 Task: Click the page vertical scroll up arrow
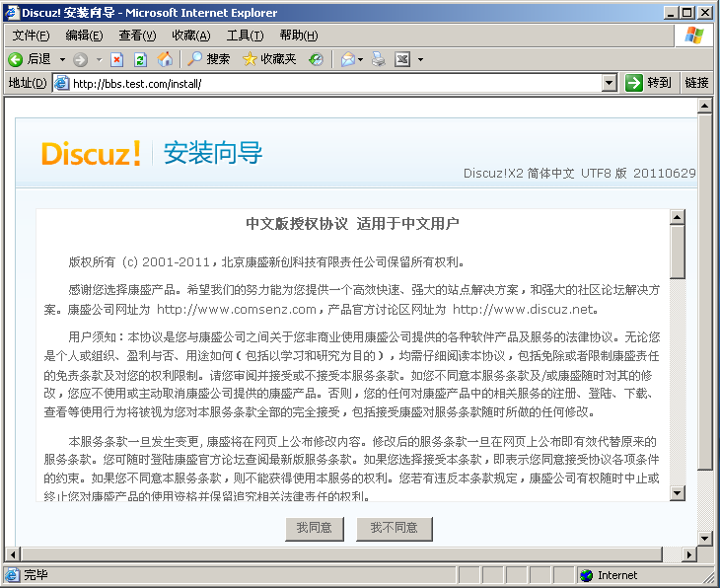tap(705, 107)
